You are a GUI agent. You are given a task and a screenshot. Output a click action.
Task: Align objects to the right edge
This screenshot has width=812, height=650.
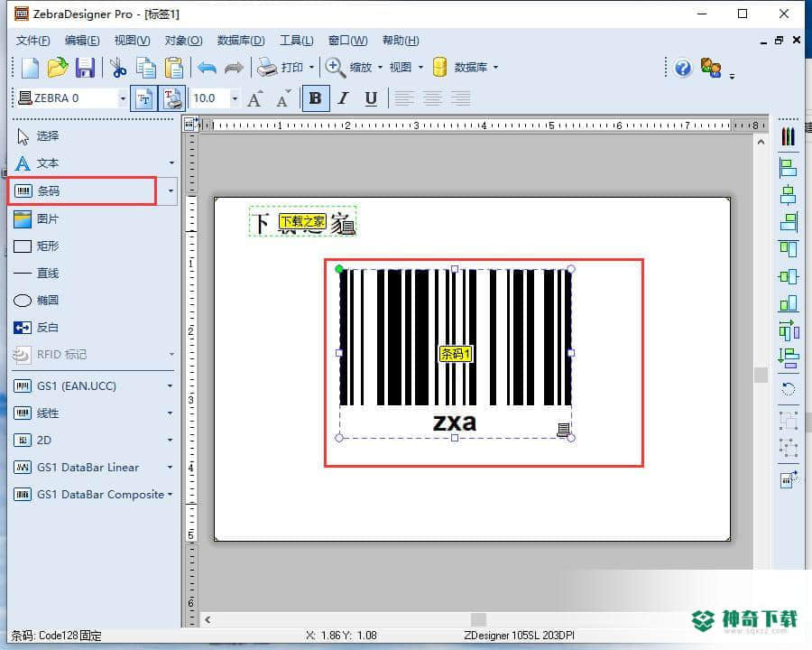click(x=789, y=222)
